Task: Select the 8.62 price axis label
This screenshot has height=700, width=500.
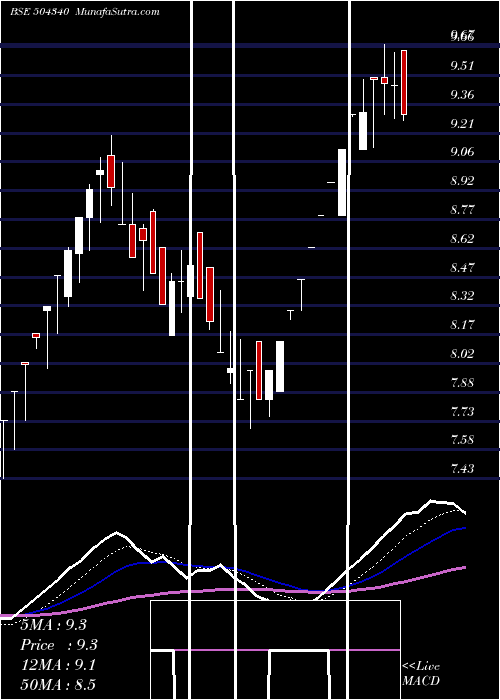Action: click(x=462, y=239)
